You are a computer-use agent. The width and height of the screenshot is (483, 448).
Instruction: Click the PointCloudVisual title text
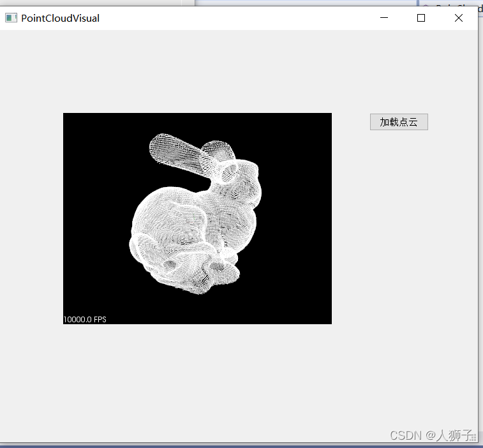click(61, 18)
